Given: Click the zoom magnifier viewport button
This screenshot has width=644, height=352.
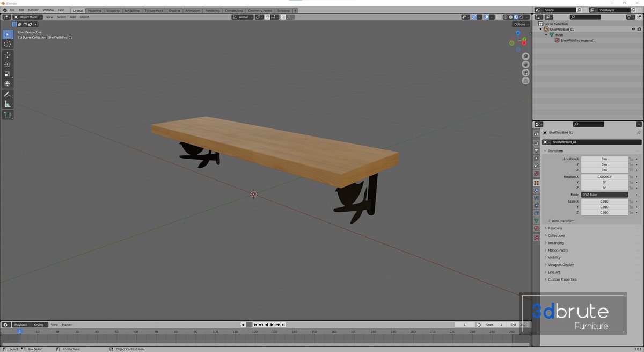Looking at the screenshot, I should coord(525,56).
